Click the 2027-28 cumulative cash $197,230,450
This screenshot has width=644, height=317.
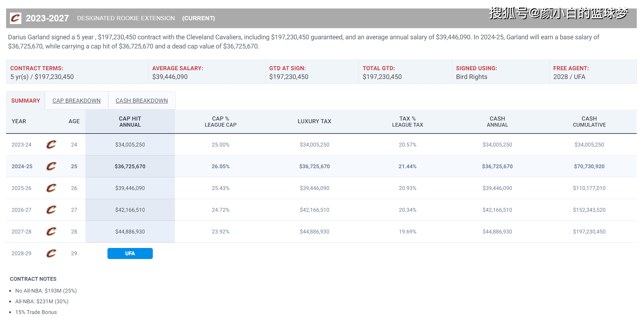(x=589, y=232)
